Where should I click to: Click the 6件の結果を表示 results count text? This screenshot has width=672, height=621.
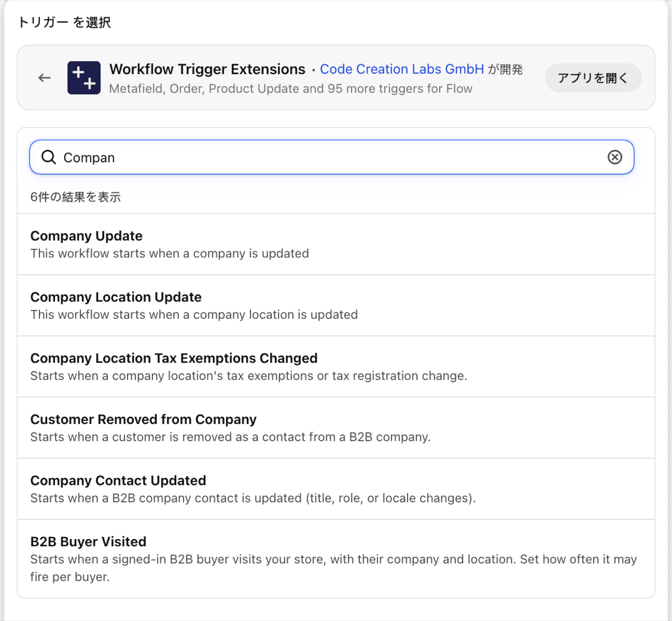(75, 197)
